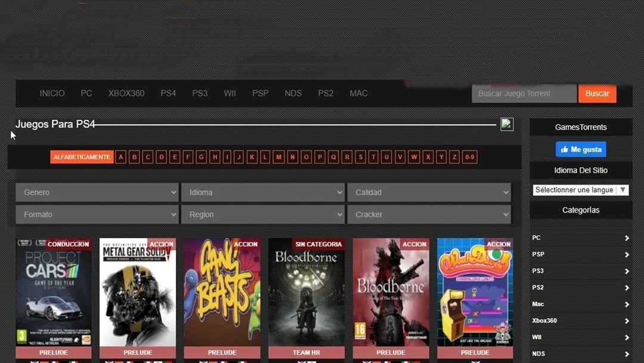Filter games by letter M

278,157
